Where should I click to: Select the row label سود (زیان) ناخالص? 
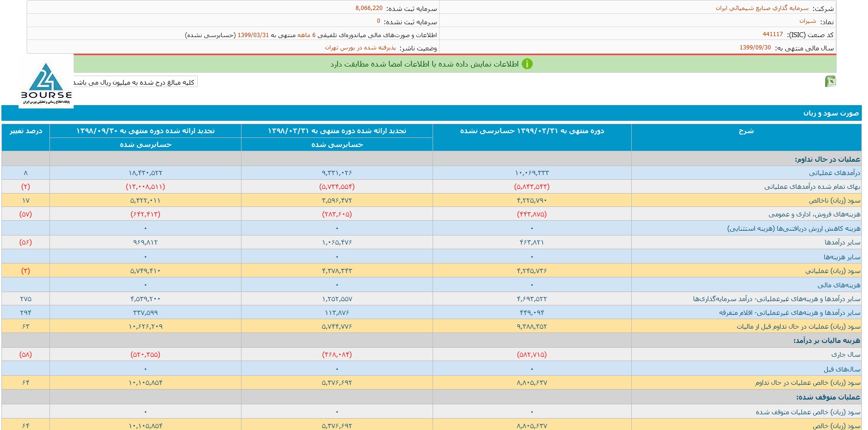(x=835, y=200)
